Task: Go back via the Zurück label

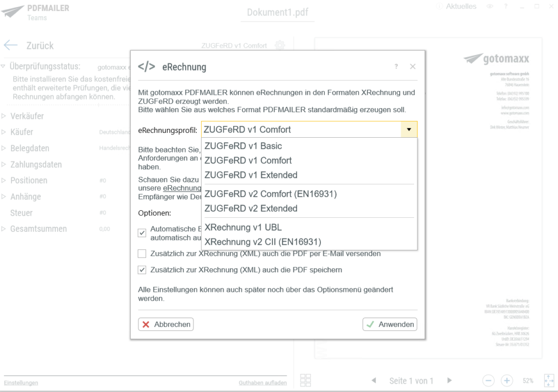Action: (x=40, y=46)
